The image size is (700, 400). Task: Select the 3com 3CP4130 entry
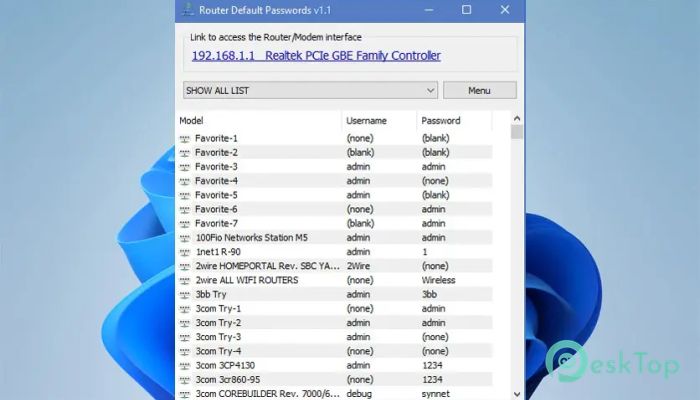click(225, 366)
